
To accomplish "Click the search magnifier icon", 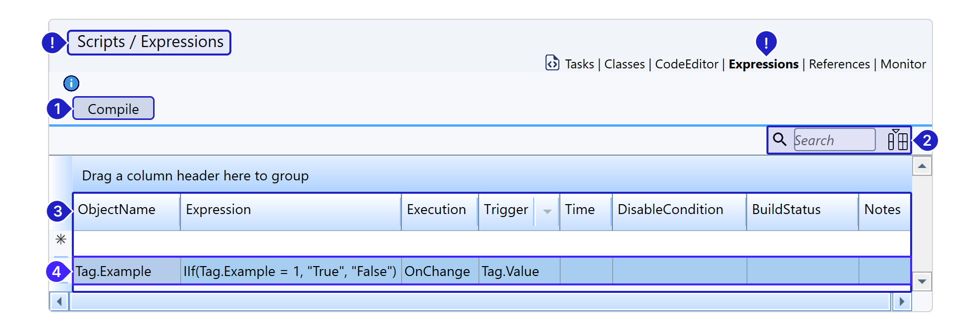I will [779, 140].
